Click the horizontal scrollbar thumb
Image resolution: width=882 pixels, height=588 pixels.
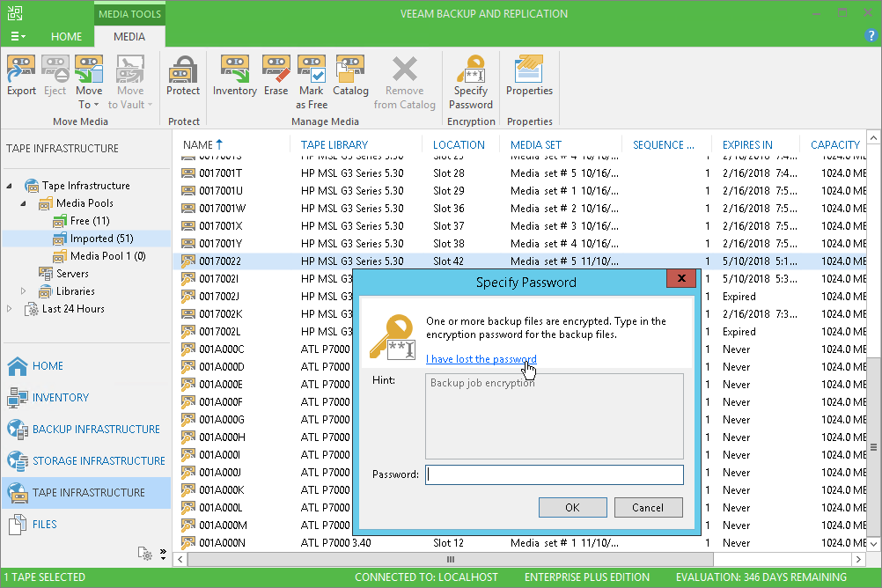point(451,559)
